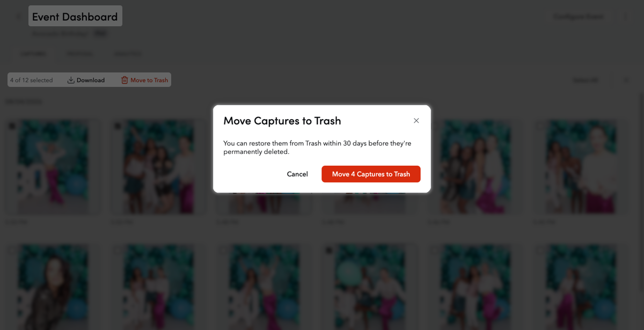644x330 pixels.
Task: Click Move to Trash in selection toolbar
Action: [x=144, y=80]
